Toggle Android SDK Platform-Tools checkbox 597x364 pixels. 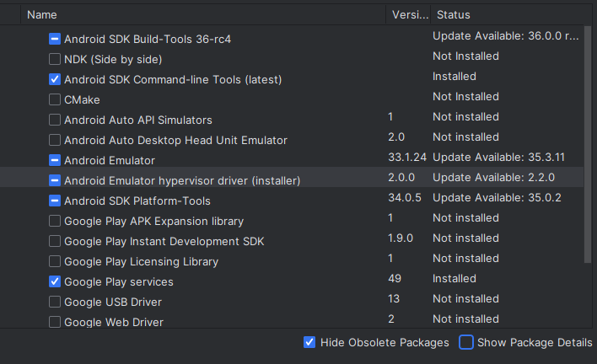click(x=55, y=201)
